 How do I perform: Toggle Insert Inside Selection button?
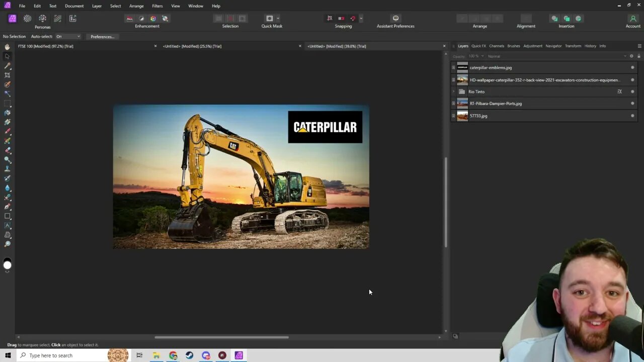tap(578, 19)
